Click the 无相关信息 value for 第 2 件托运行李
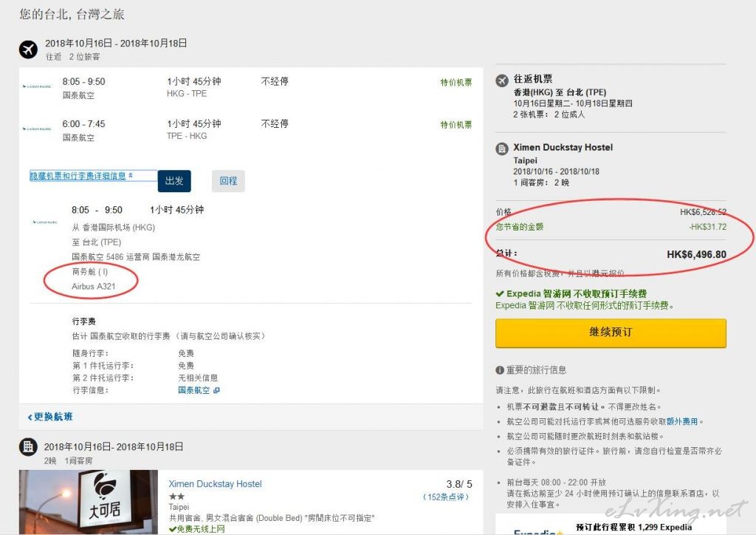The image size is (756, 535). [198, 378]
